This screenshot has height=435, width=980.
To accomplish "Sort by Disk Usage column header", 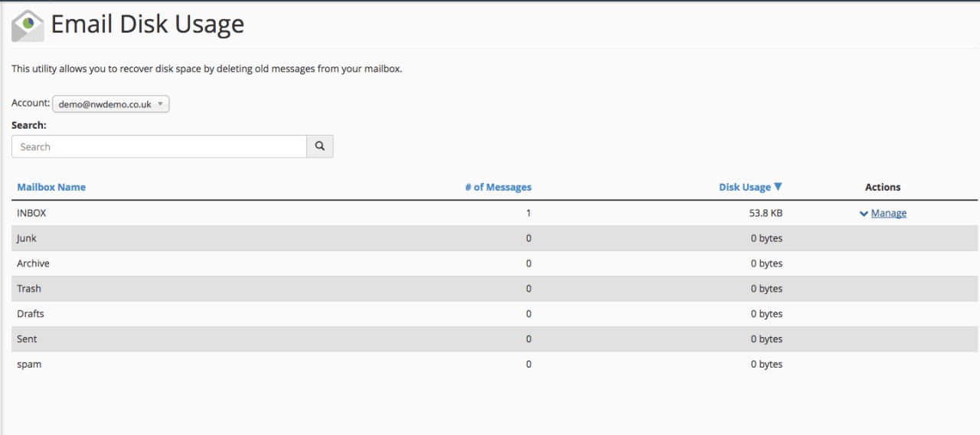I will pos(744,187).
